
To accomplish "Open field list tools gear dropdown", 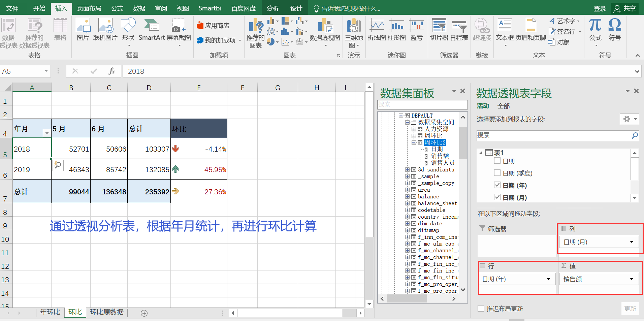I will [x=630, y=119].
